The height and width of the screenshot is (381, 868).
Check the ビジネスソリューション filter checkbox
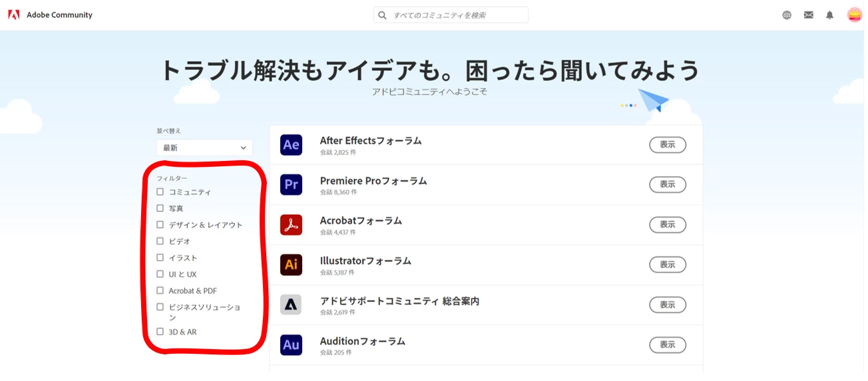click(x=160, y=307)
